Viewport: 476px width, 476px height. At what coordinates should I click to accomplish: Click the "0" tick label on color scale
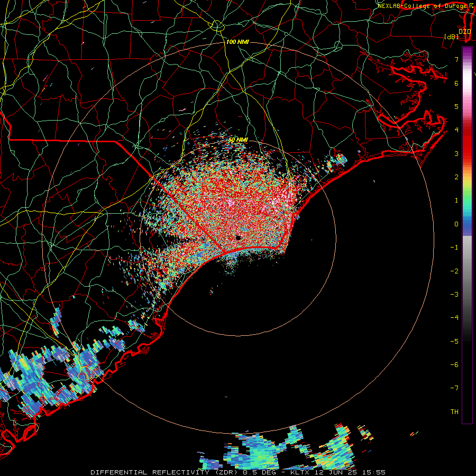pyautogui.click(x=456, y=224)
